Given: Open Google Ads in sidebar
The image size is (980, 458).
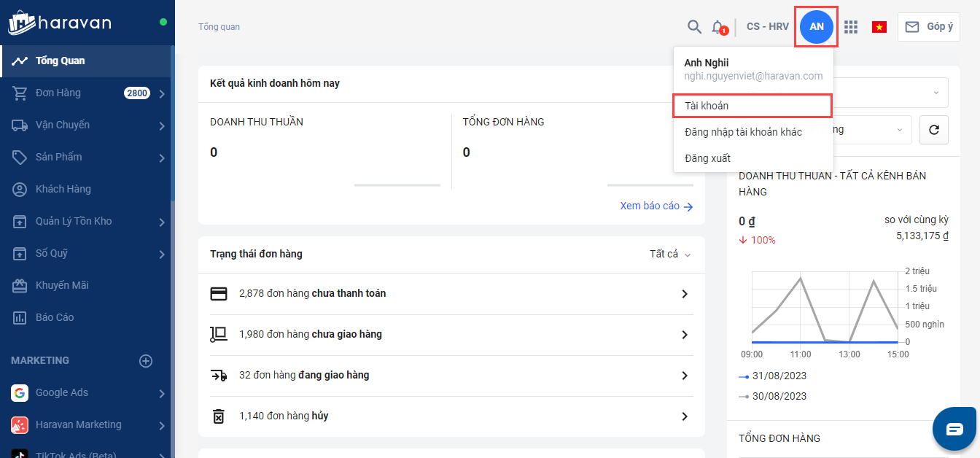Looking at the screenshot, I should [62, 392].
